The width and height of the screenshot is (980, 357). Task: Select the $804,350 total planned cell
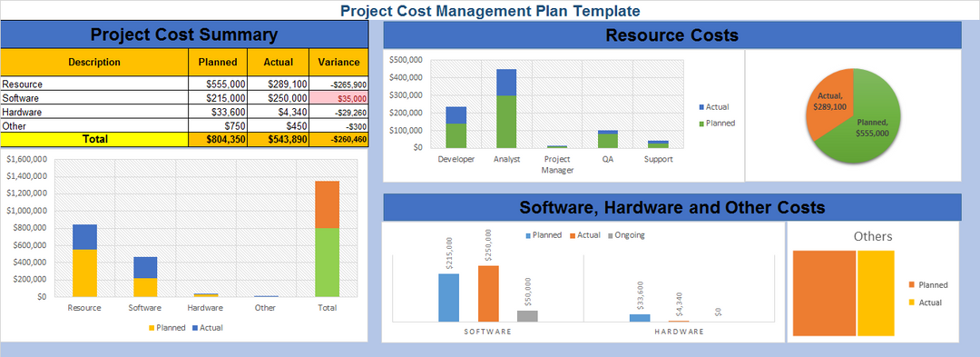[x=218, y=139]
